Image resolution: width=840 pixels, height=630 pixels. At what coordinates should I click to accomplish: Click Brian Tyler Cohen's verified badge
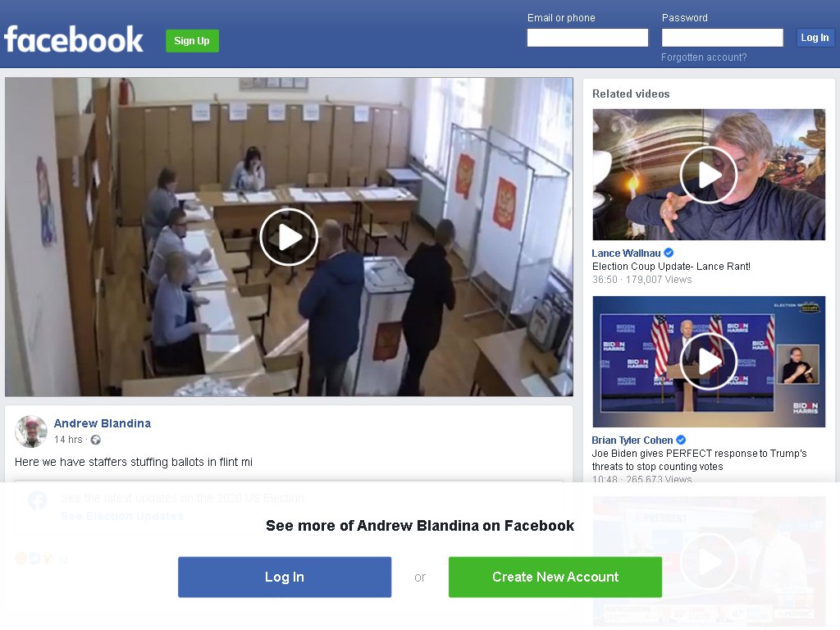coord(681,440)
